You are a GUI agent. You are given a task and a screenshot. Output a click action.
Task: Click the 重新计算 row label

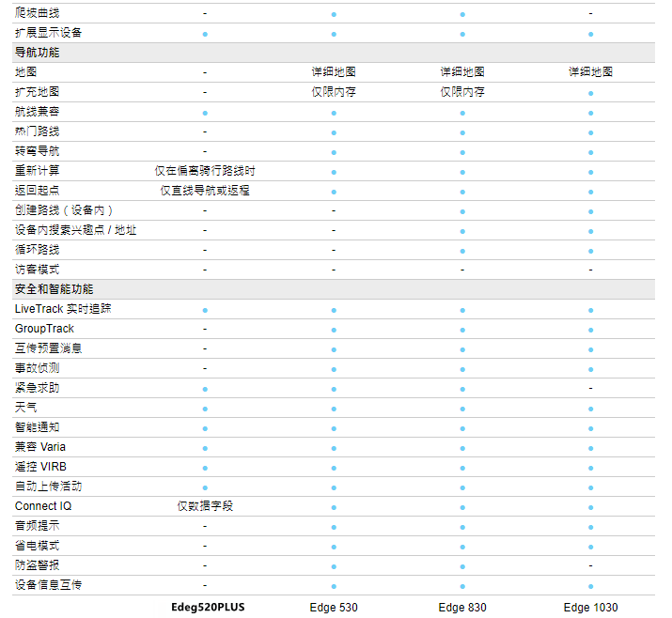(37, 171)
